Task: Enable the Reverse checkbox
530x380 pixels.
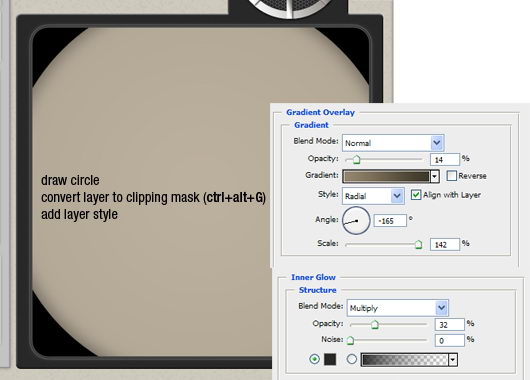Action: (x=452, y=176)
